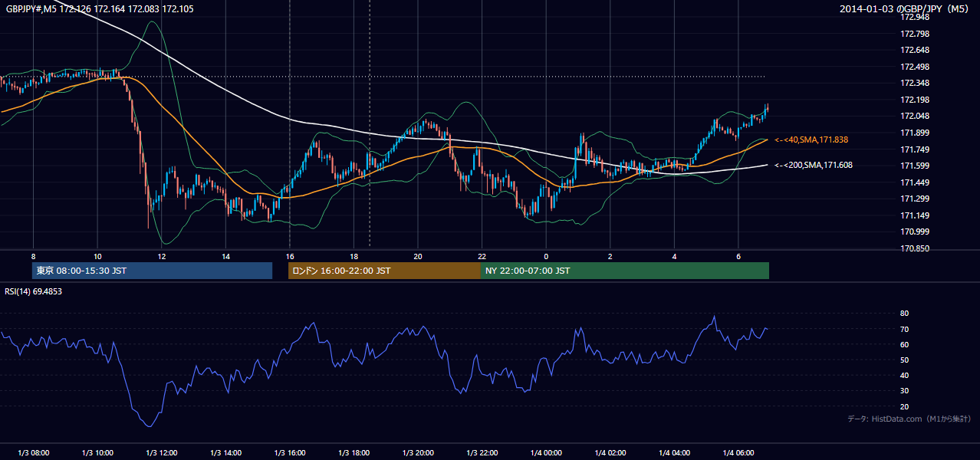
Task: Click the 40 SMA 171.838 orange label
Action: 811,140
